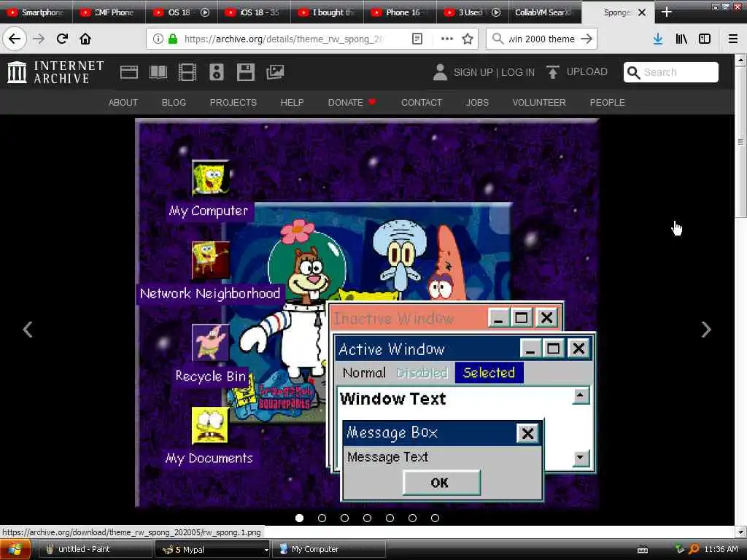Screen dimensions: 747x560
Task: Open the Windows Start button
Action: [15, 550]
